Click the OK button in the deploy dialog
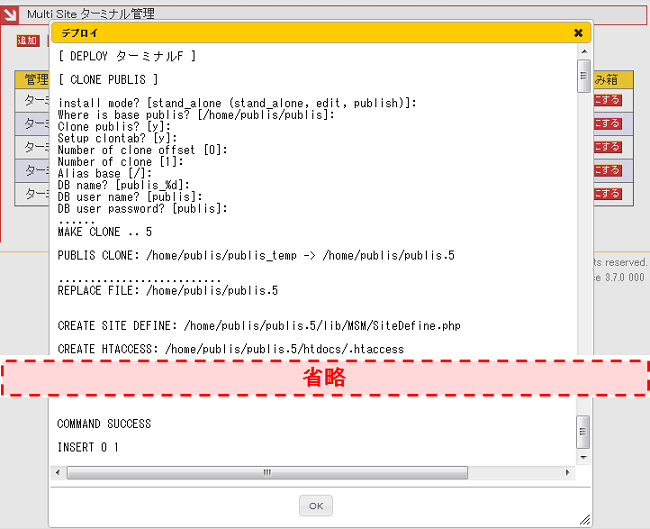This screenshot has height=529, width=650. click(x=315, y=505)
